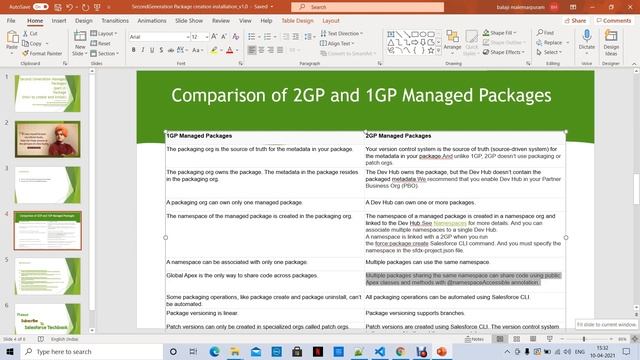
Task: Toggle Justify alignment for paragraph
Action: pyautogui.click(x=280, y=50)
